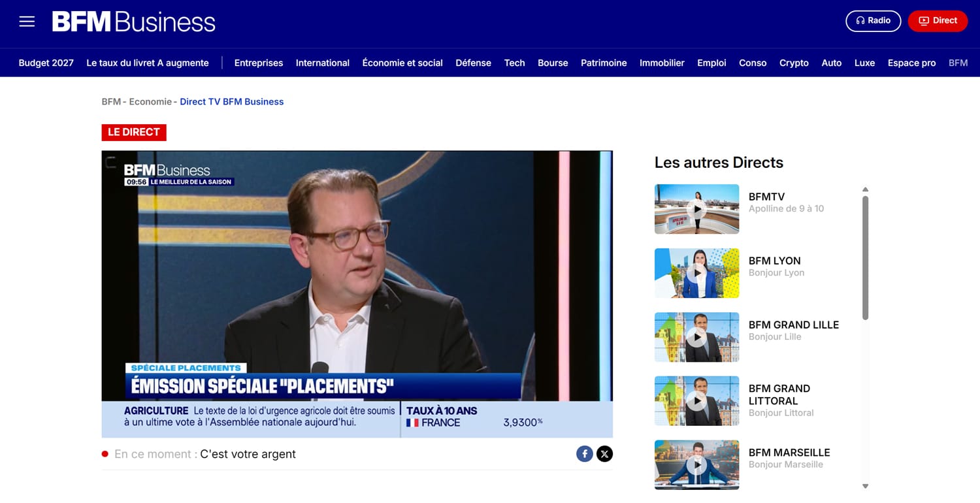This screenshot has height=503, width=980.
Task: Open the Auto section
Action: pyautogui.click(x=831, y=63)
